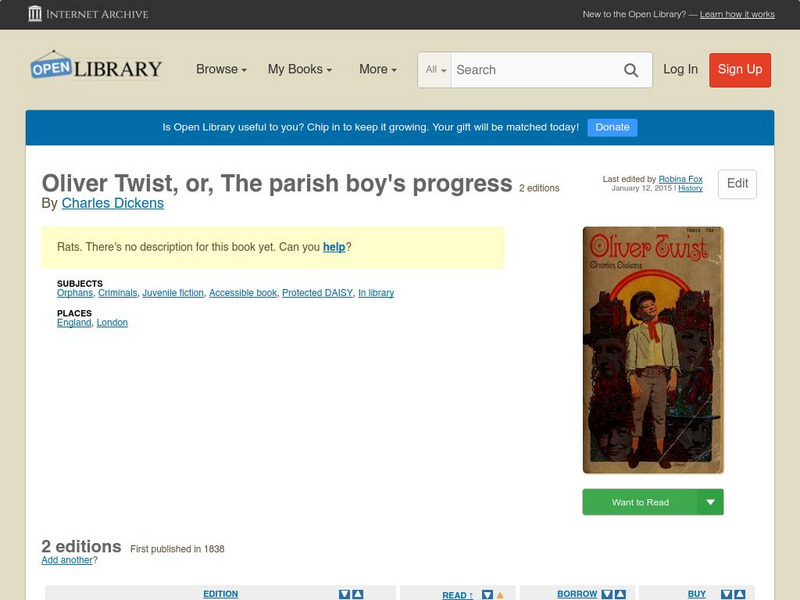Screen dimensions: 800x600
Task: Sort the EDITION column ascending with the up arrow
Action: (357, 593)
